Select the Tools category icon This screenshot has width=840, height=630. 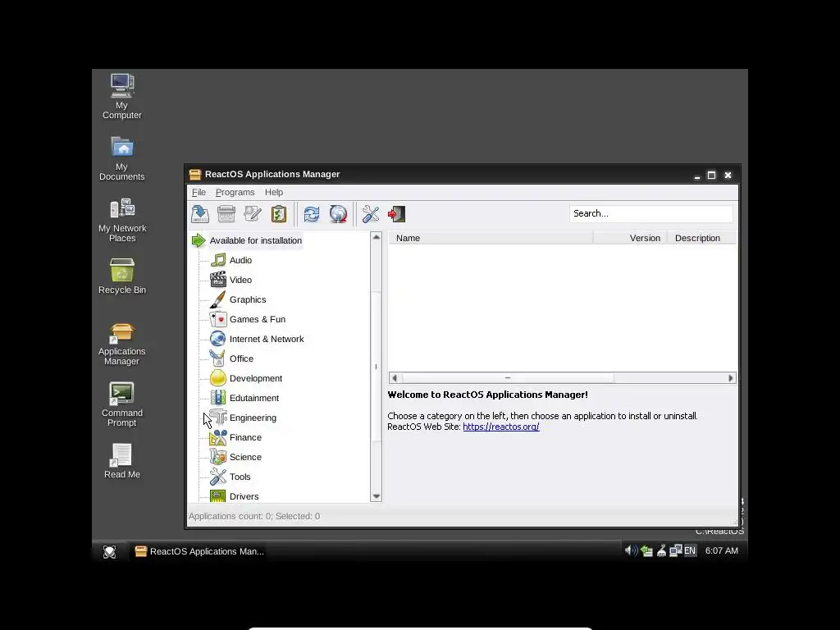218,477
